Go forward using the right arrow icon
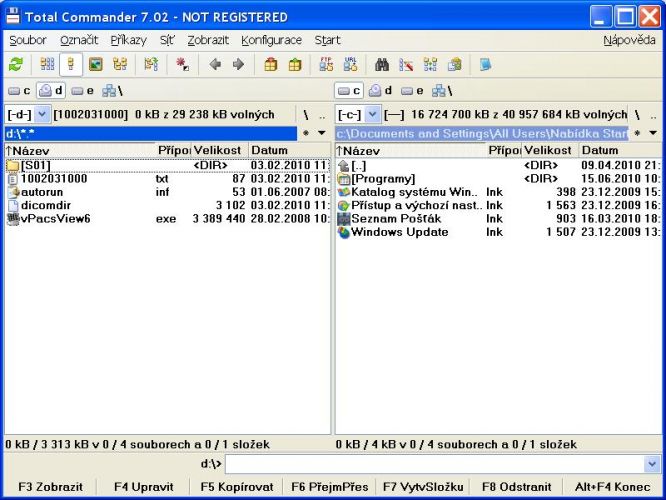 239,65
